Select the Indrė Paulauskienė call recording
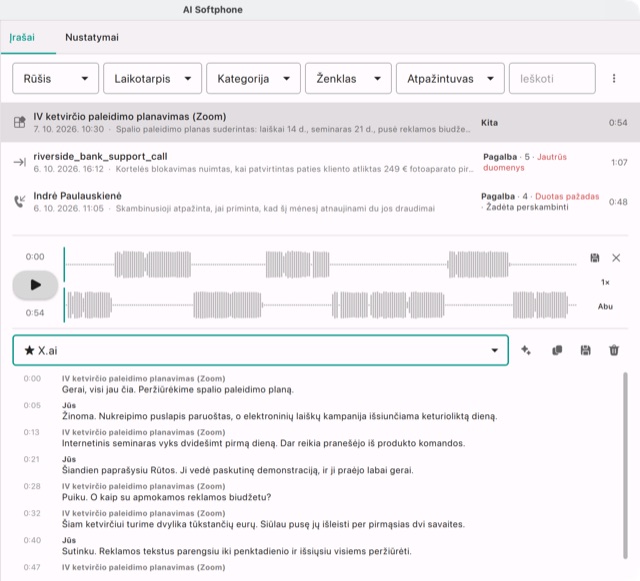 (320, 202)
